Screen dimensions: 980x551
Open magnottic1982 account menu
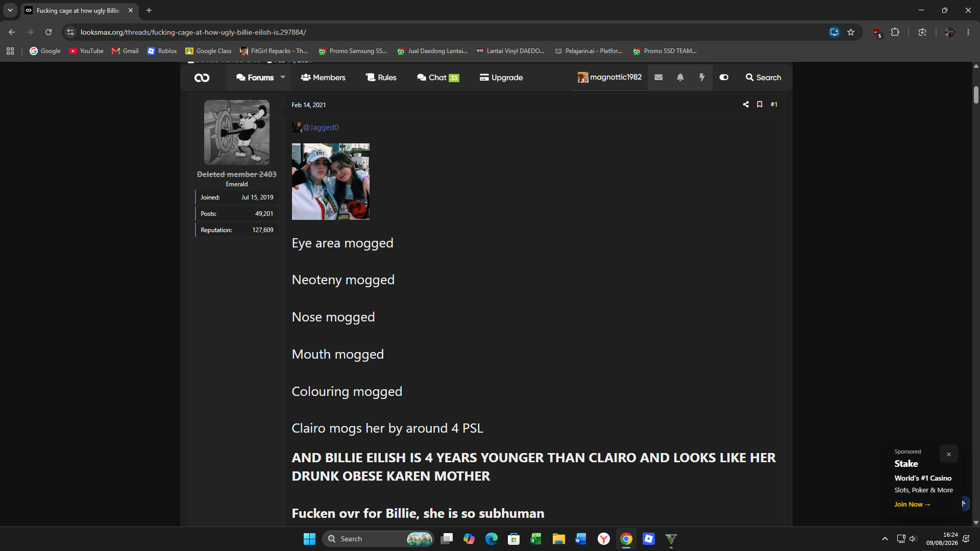tap(609, 77)
